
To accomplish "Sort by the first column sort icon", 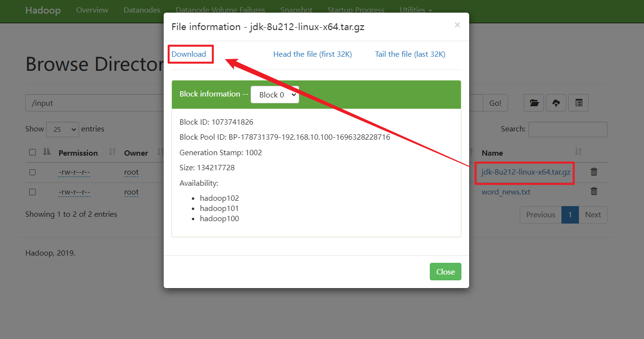I will point(47,152).
